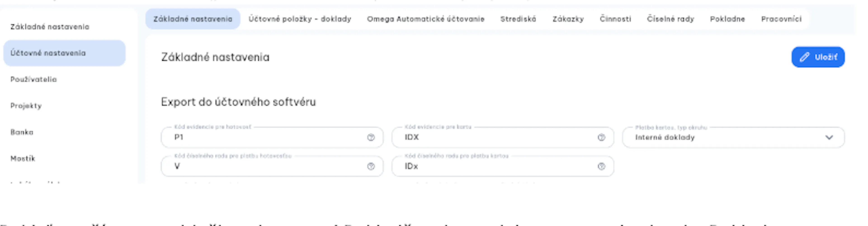This screenshot has height=226, width=868.
Task: Switch to Účtovné položky - doklady tab
Action: tap(300, 19)
